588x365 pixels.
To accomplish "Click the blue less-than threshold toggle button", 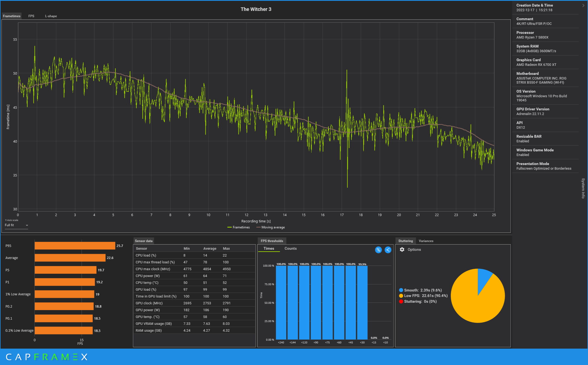I will [388, 250].
